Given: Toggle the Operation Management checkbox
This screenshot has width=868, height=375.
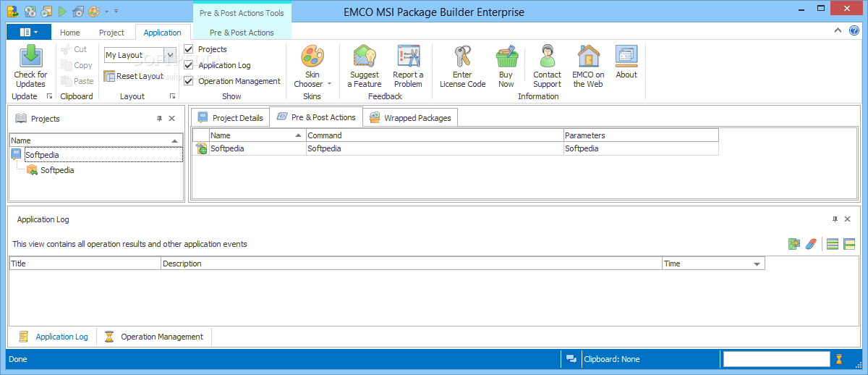Looking at the screenshot, I should pyautogui.click(x=189, y=81).
